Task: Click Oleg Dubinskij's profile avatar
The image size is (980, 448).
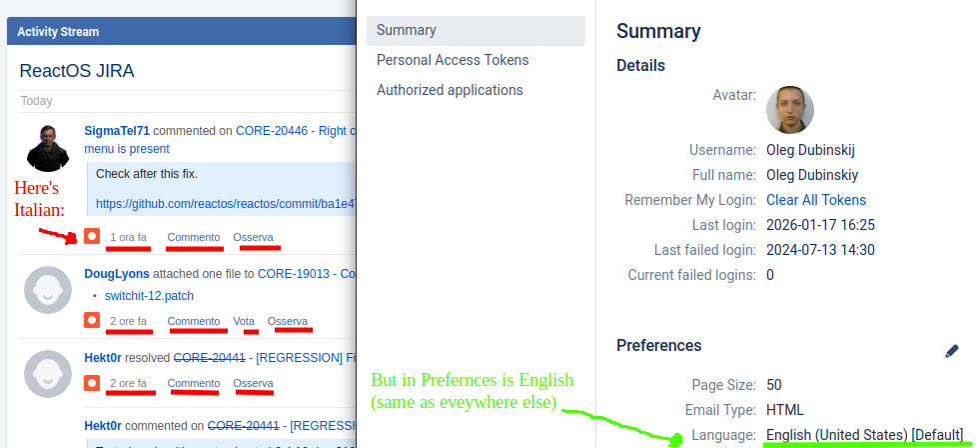Action: point(789,110)
